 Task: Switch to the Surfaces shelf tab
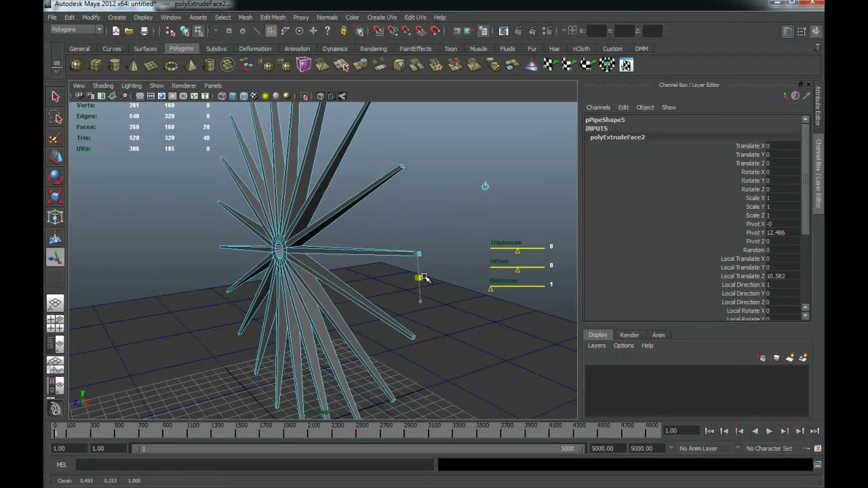(145, 49)
